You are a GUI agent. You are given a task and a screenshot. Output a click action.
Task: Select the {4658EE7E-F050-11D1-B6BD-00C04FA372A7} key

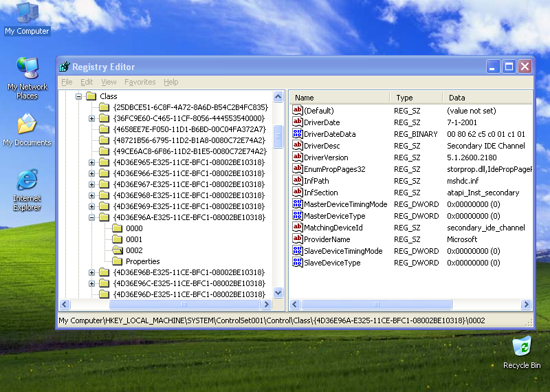[x=190, y=129]
